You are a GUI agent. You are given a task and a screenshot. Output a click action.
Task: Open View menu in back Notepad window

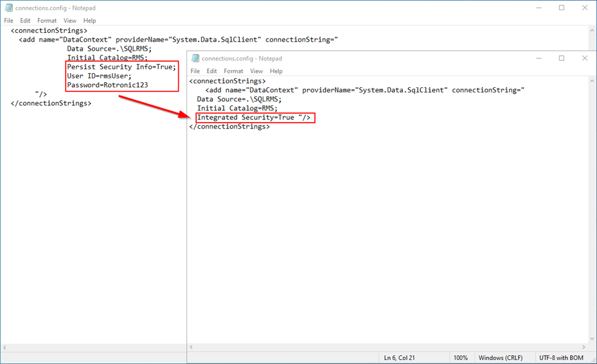click(69, 21)
